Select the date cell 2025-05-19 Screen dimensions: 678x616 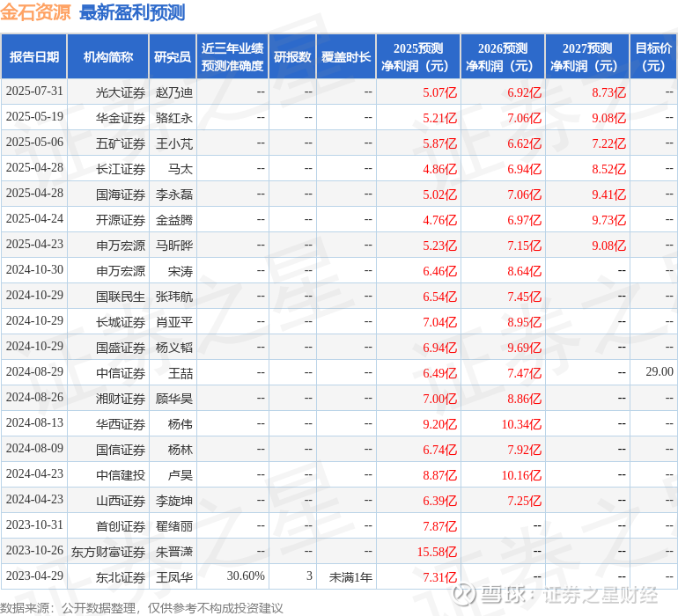coord(34,117)
